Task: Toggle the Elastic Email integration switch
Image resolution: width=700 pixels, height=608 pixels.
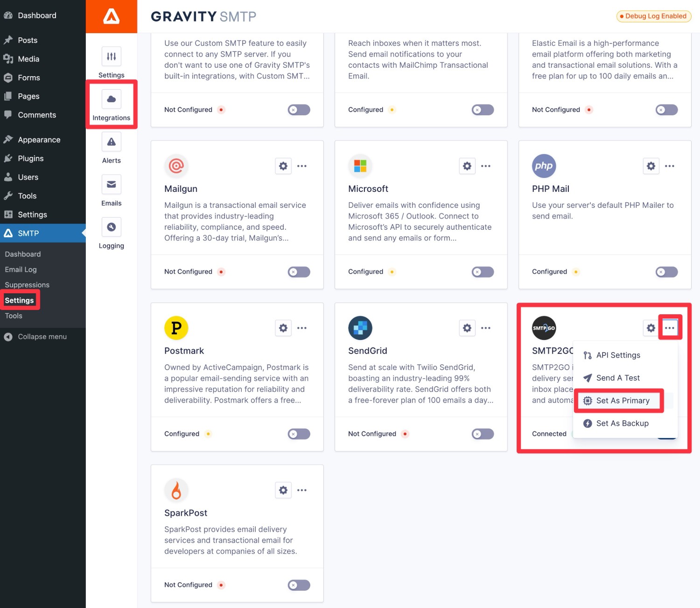Action: point(667,110)
